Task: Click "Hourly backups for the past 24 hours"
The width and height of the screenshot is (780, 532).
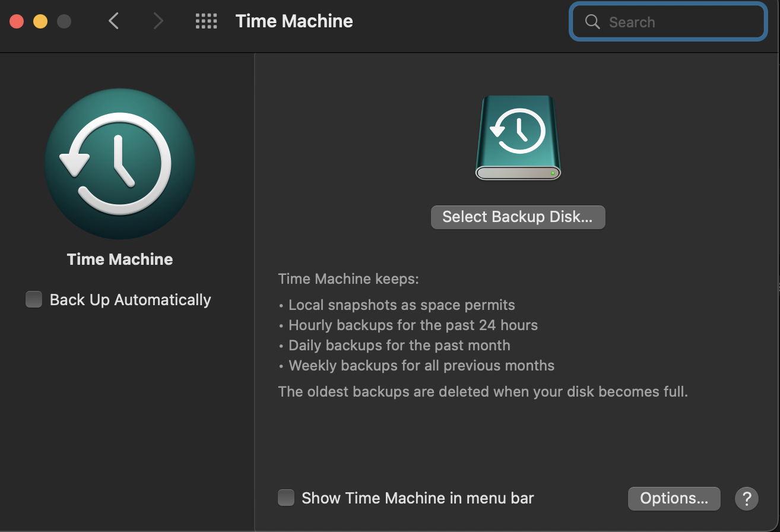Action: tap(413, 325)
